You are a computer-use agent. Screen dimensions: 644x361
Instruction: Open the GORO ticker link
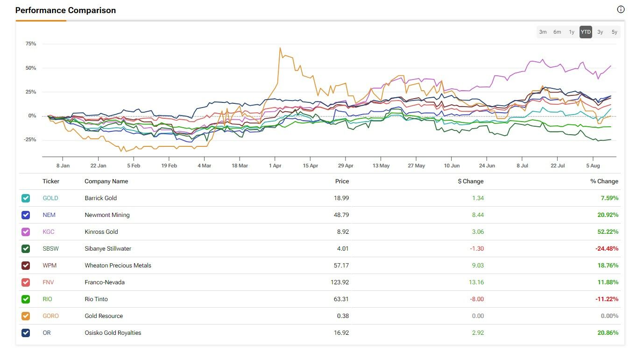coord(50,316)
